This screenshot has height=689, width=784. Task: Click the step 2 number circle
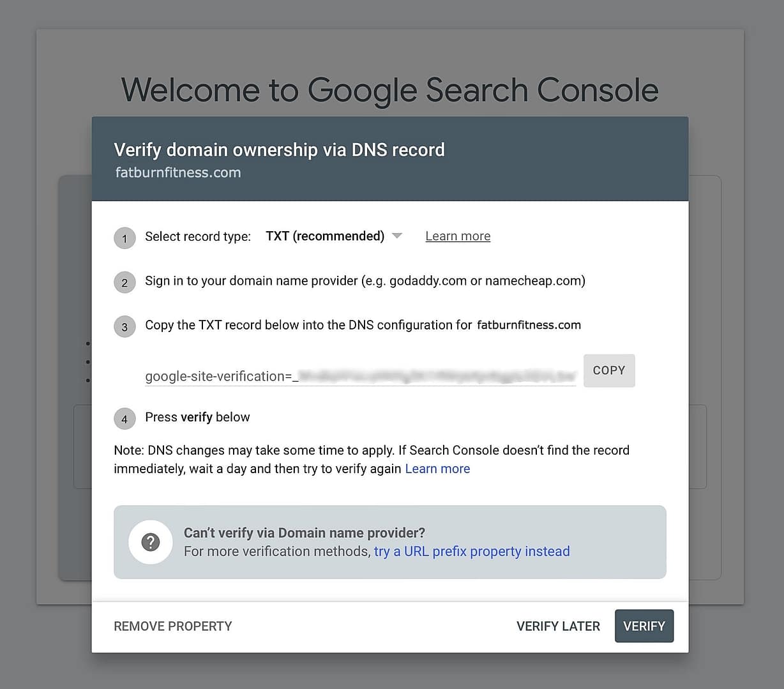pyautogui.click(x=124, y=282)
